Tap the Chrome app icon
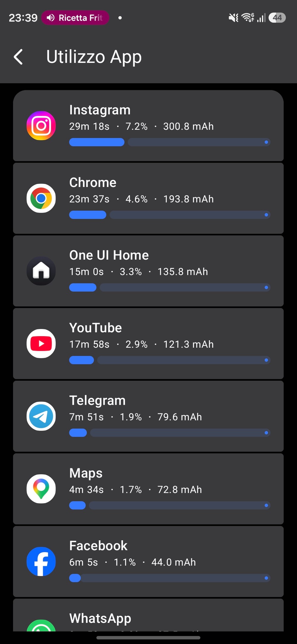The width and height of the screenshot is (297, 644). [x=41, y=198]
